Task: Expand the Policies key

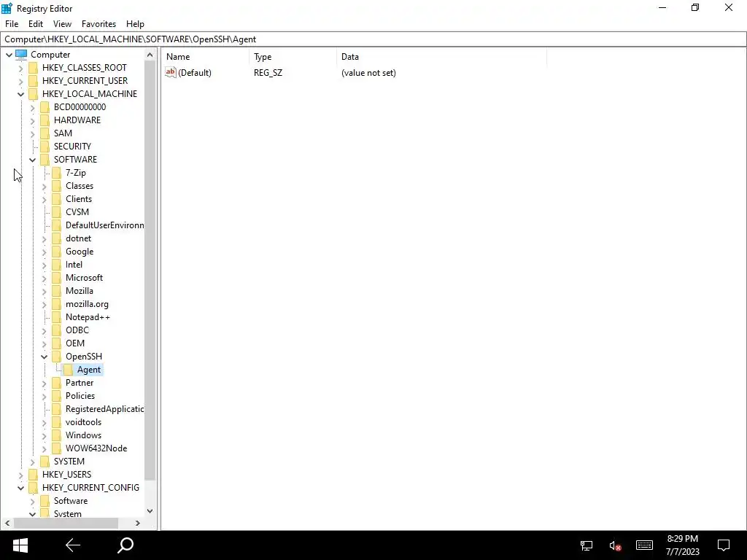Action: point(44,396)
